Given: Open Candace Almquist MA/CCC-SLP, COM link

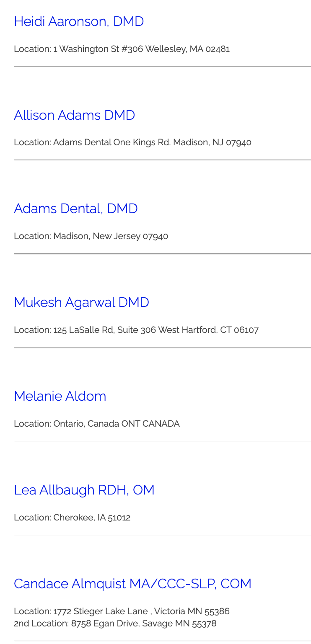Looking at the screenshot, I should tap(132, 584).
